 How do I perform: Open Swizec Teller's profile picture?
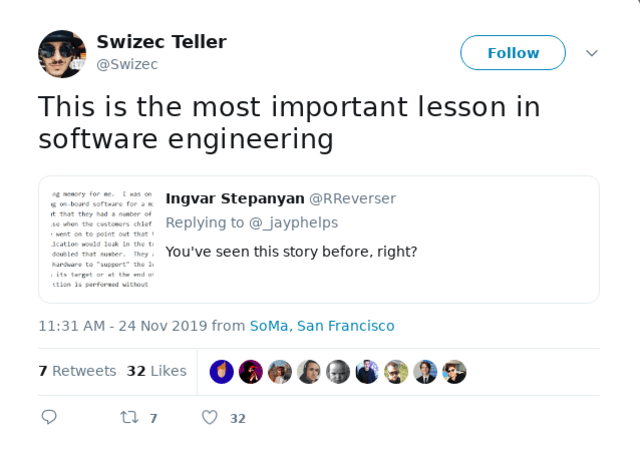pos(62,53)
